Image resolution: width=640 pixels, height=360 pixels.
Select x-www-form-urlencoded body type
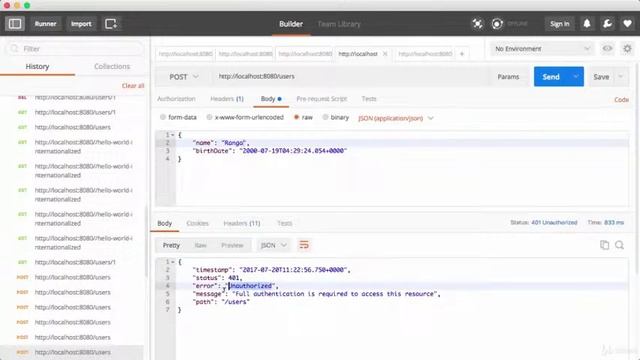pos(245,117)
